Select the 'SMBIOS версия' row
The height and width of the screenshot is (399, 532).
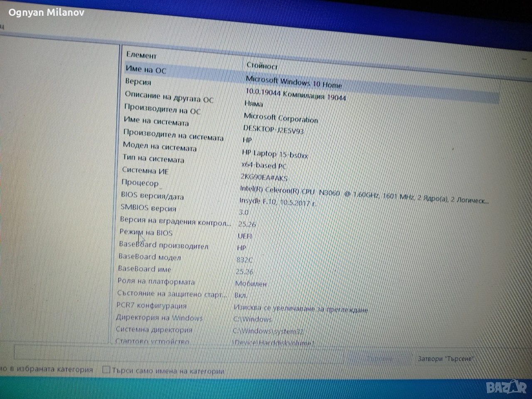(148, 207)
